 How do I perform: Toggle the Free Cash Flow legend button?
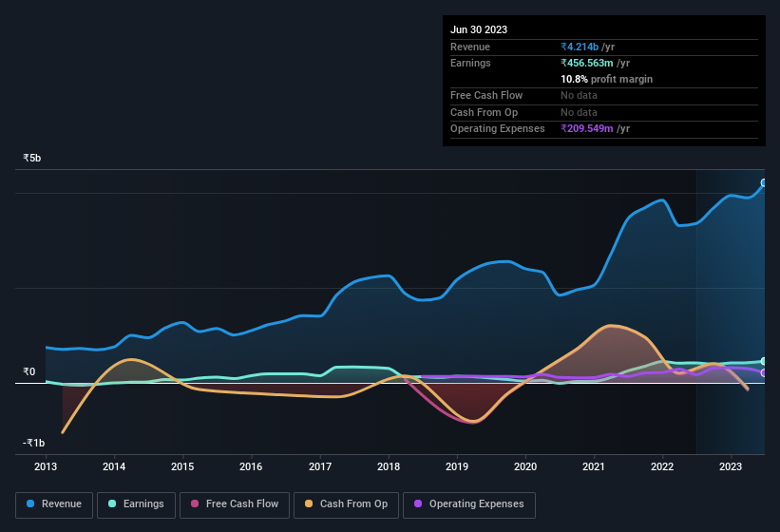click(x=235, y=504)
